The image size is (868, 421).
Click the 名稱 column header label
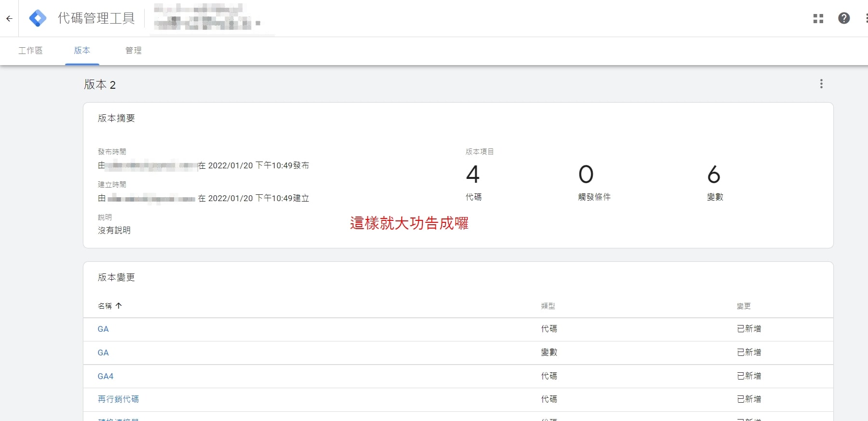(x=105, y=306)
